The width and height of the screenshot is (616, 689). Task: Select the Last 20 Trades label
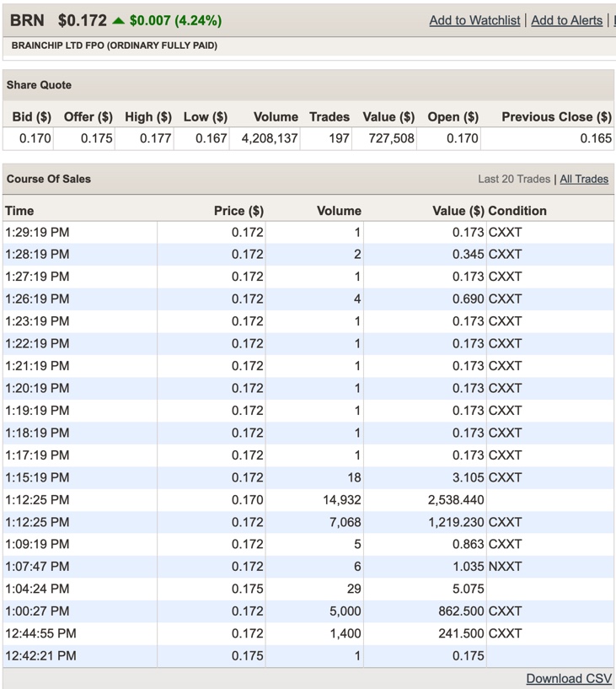point(513,179)
